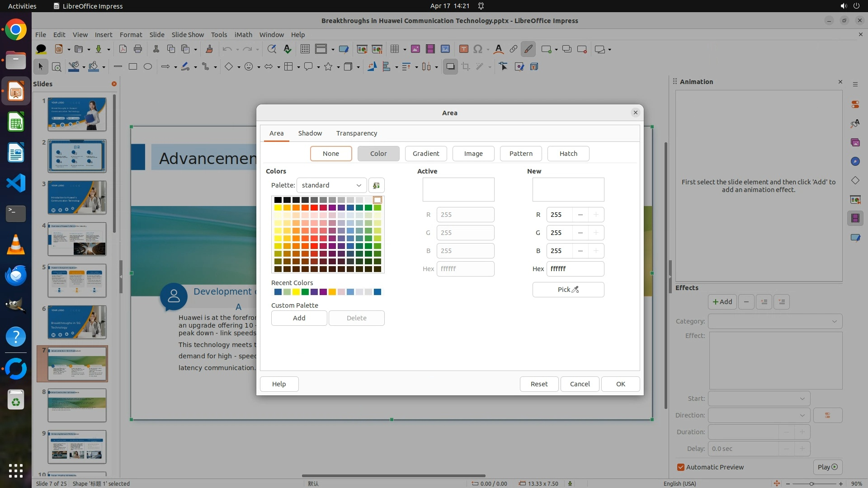
Task: Open VLC media player from the dock
Action: coord(16,244)
